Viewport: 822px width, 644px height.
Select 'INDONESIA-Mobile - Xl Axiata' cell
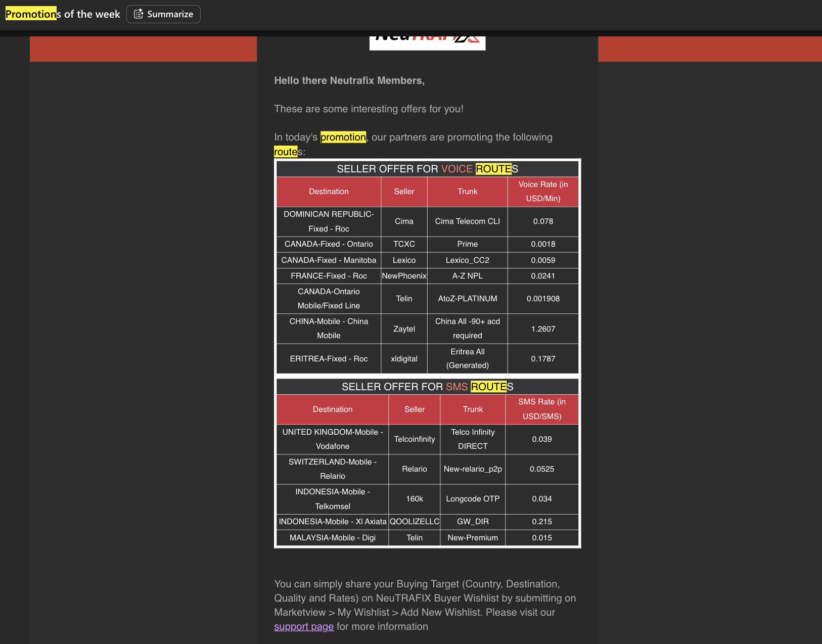[333, 522]
